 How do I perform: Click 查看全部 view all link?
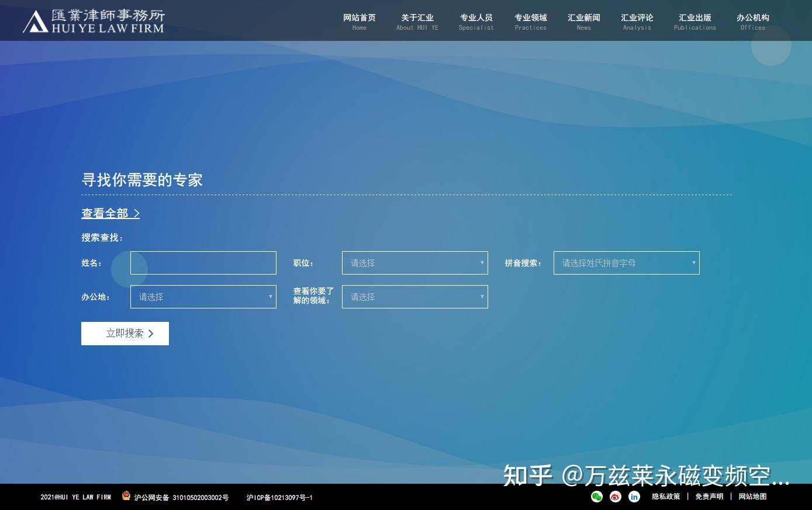coord(110,213)
